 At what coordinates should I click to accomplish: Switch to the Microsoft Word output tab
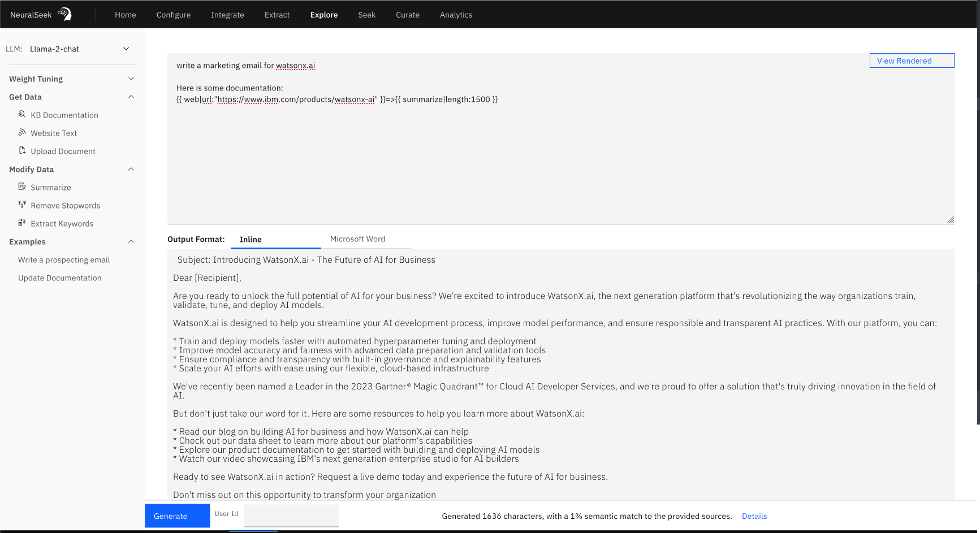[357, 239]
